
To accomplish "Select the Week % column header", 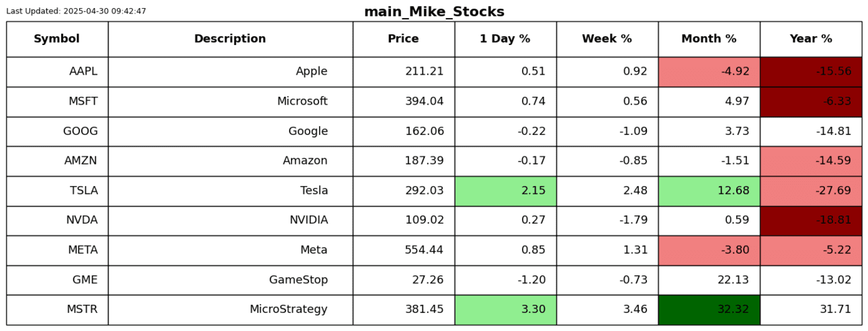I will (607, 39).
